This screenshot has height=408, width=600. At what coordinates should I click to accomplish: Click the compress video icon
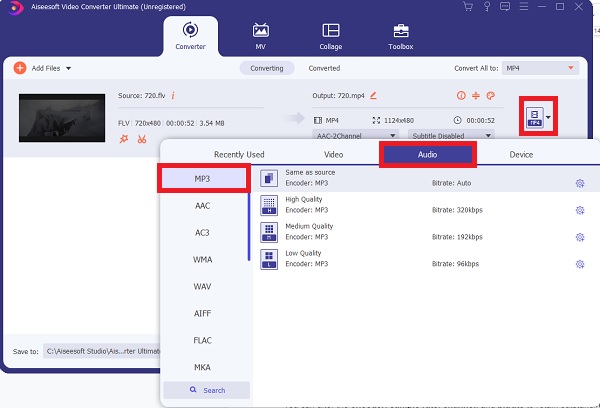pyautogui.click(x=476, y=95)
